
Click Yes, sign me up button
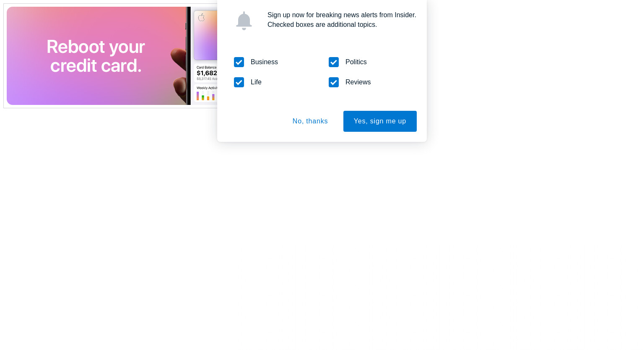point(380,121)
